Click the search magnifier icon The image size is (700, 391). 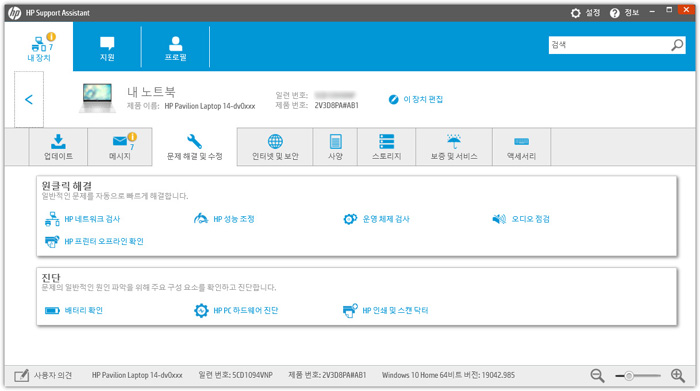coord(677,45)
